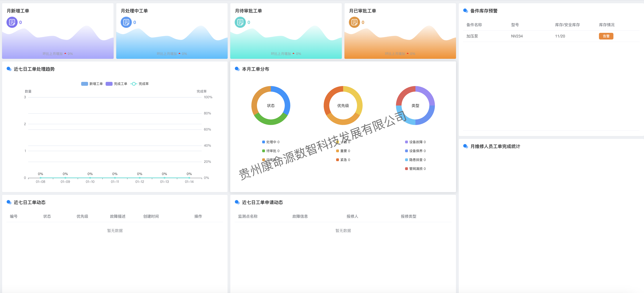Click the 月维修人员工单完成统计 section icon
The width and height of the screenshot is (644, 293).
pyautogui.click(x=465, y=146)
